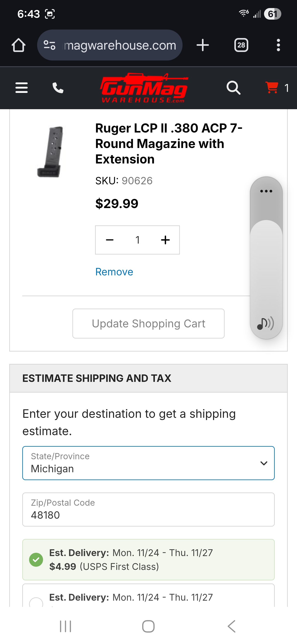297x644 pixels.
Task: Decrease the magazine quantity by one
Action: (x=110, y=240)
